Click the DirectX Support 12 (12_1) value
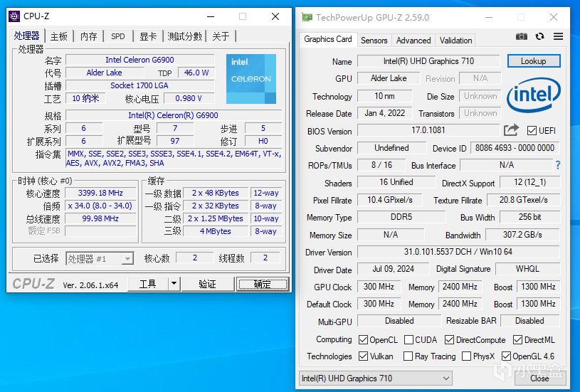This screenshot has height=392, width=580. tap(529, 182)
